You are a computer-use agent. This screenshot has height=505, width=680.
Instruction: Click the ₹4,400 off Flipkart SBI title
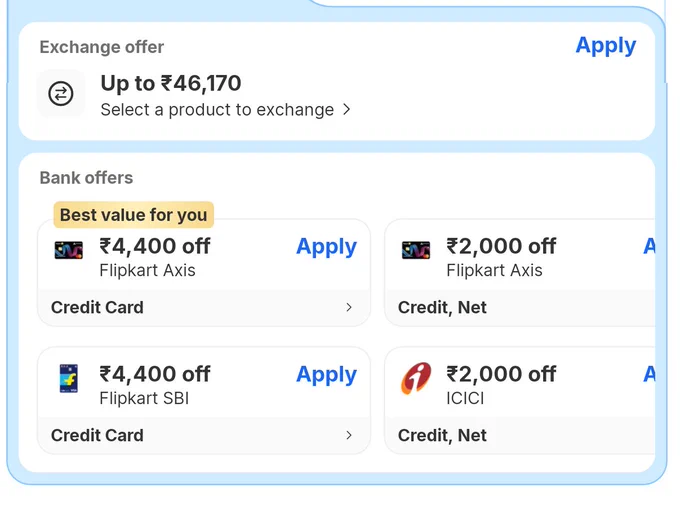pyautogui.click(x=155, y=374)
